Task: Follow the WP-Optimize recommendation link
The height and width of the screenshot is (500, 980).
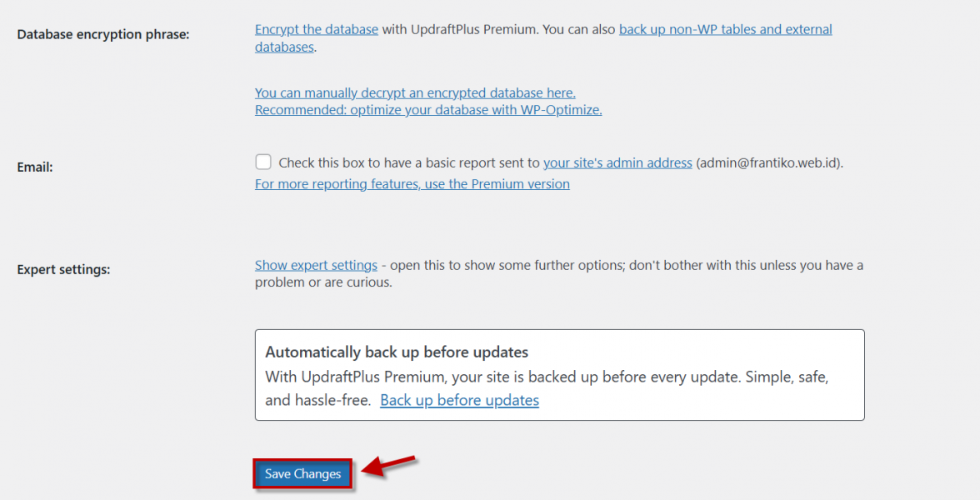Action: pos(428,110)
